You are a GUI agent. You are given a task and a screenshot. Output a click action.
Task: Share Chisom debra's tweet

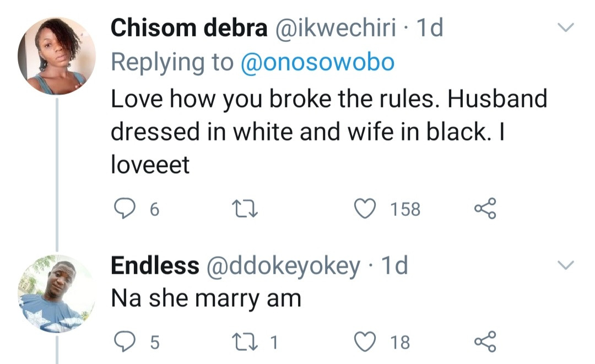(485, 209)
